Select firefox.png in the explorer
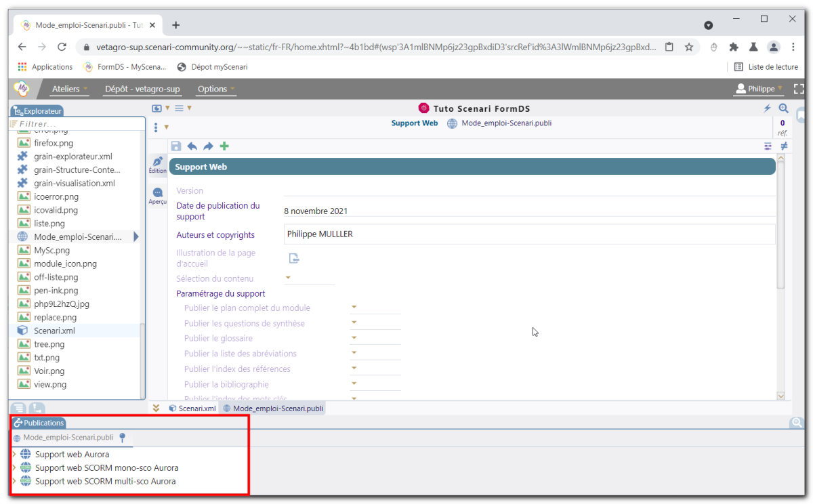The height and width of the screenshot is (504, 813). [x=54, y=143]
